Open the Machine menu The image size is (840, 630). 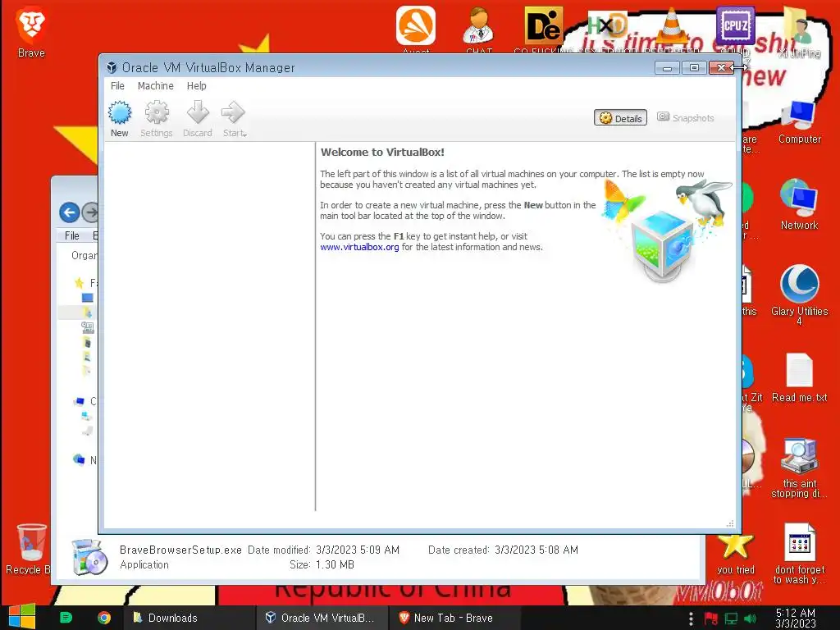coord(155,85)
